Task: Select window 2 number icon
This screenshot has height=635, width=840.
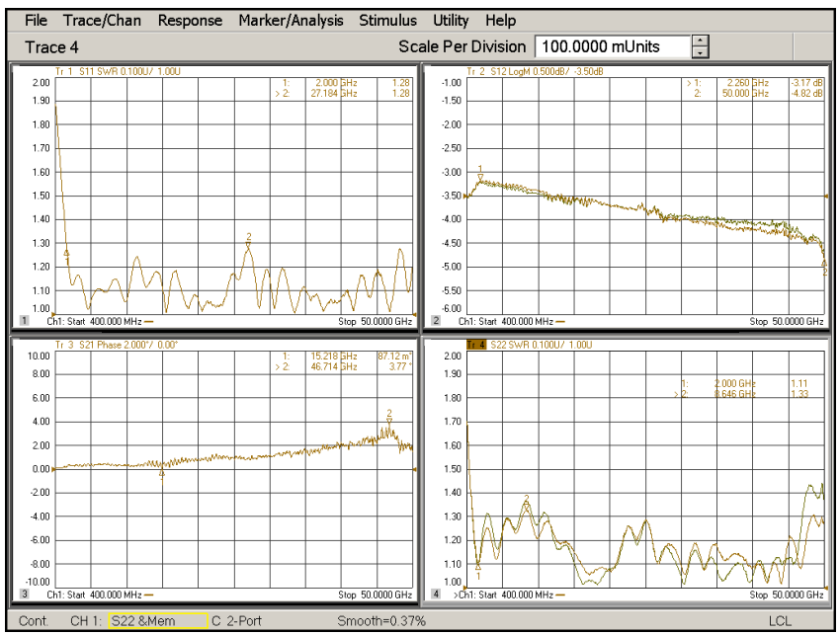Action: pos(436,321)
